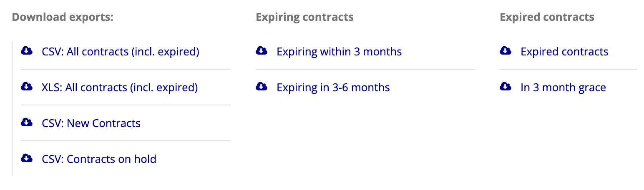The width and height of the screenshot is (644, 190).
Task: Select the CSV: New Contracts text link
Action: point(91,123)
